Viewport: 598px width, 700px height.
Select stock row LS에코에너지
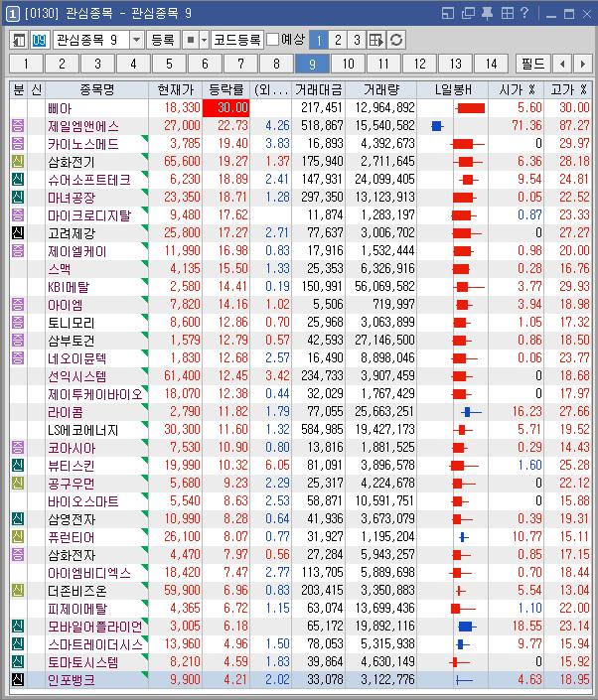[301, 430]
